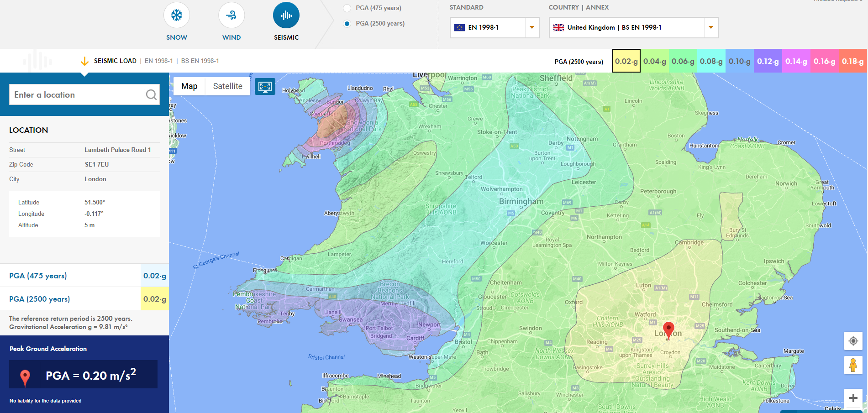Click the altitude value 5 m
The height and width of the screenshot is (413, 868).
[x=89, y=225]
